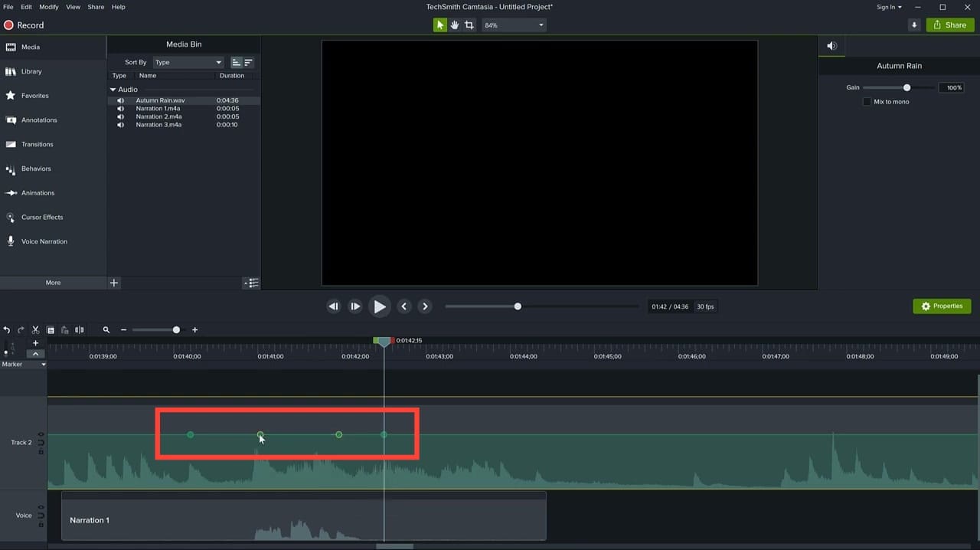980x550 pixels.
Task: Open the Annotations panel
Action: (38, 119)
